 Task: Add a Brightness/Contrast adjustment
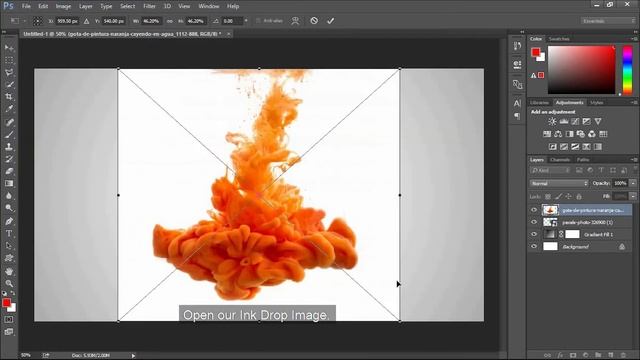coord(552,121)
